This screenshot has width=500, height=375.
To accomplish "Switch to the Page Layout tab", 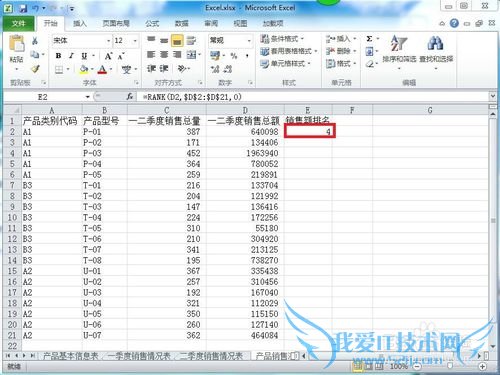I will (116, 23).
